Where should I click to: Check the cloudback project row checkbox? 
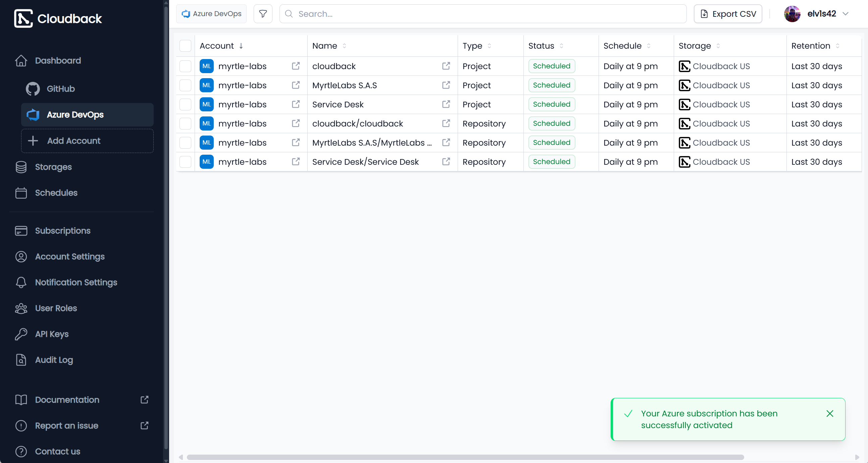(185, 66)
